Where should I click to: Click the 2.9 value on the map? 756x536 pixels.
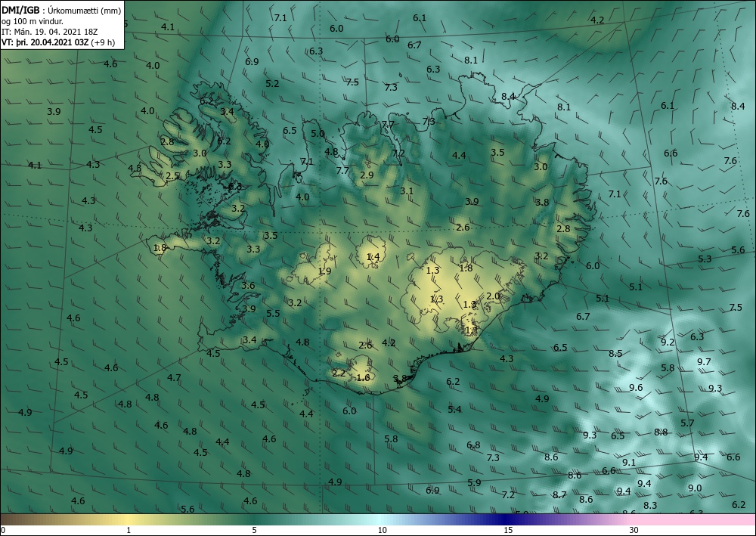[367, 175]
